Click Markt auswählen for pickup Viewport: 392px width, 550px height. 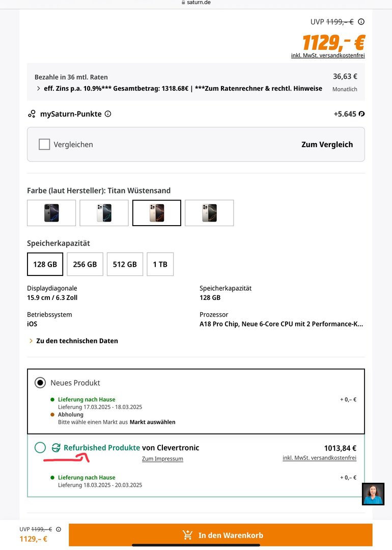pyautogui.click(x=152, y=422)
